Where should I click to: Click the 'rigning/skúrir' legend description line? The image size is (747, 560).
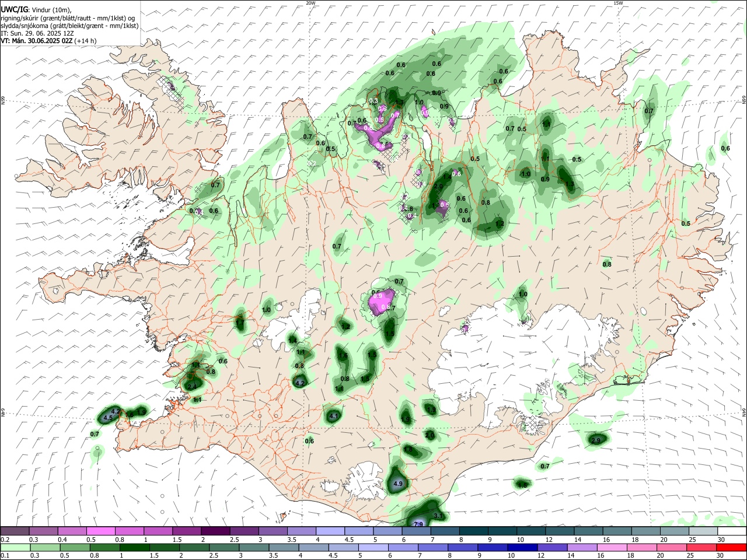pyautogui.click(x=68, y=18)
